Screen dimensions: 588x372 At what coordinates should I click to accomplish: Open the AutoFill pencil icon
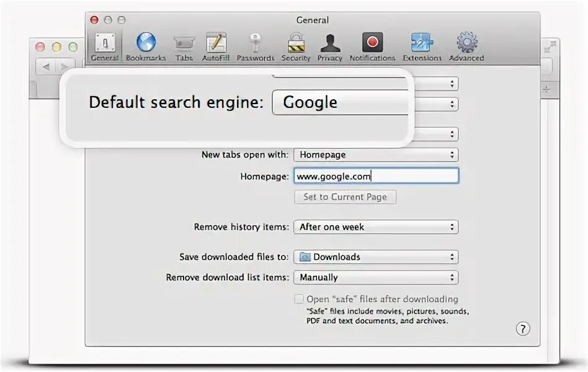216,42
